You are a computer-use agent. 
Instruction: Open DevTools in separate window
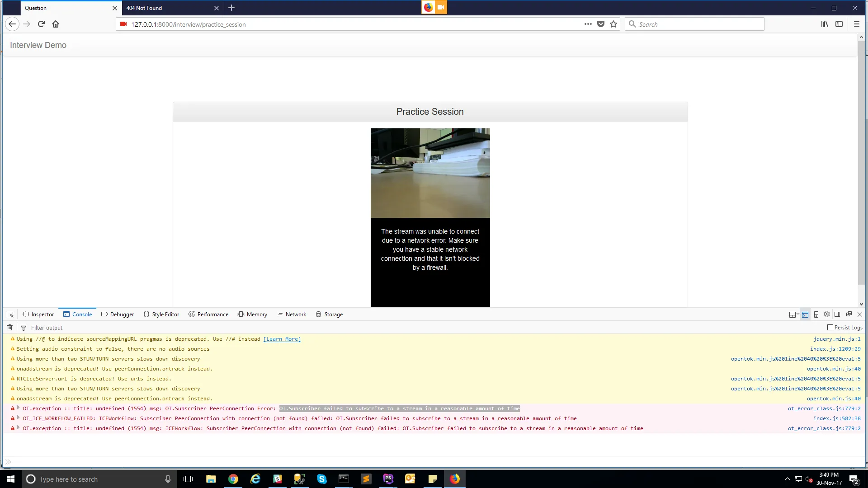(849, 314)
